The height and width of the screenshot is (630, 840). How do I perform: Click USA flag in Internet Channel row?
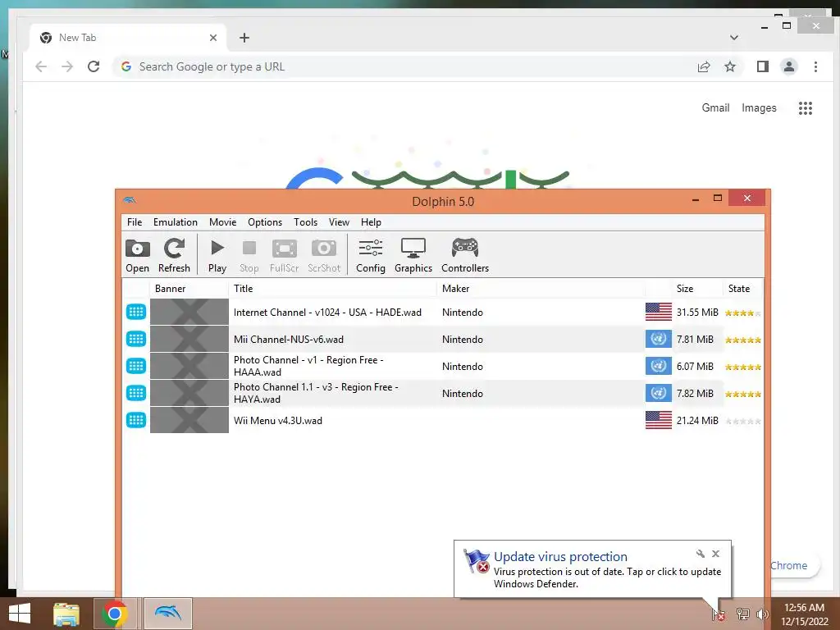tap(659, 312)
